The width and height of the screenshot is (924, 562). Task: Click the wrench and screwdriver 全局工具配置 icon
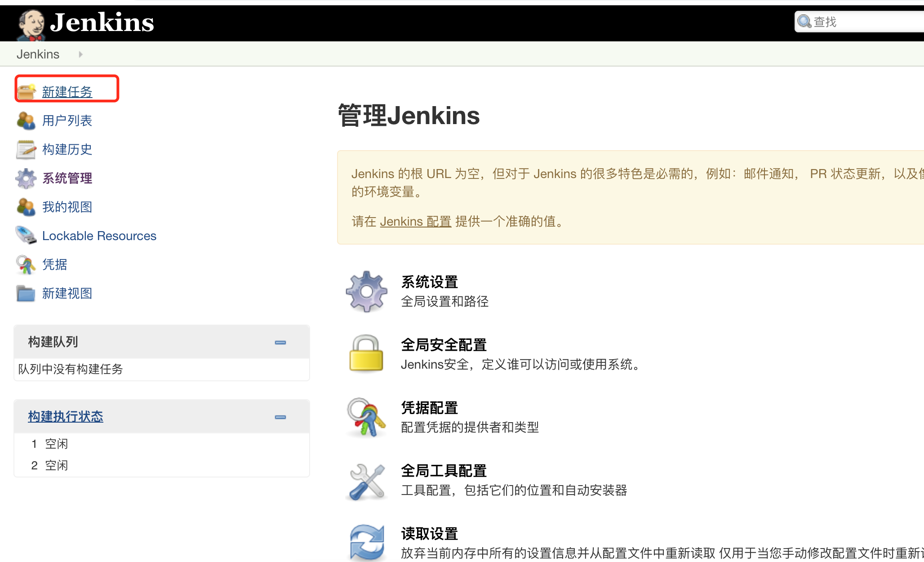(x=366, y=481)
